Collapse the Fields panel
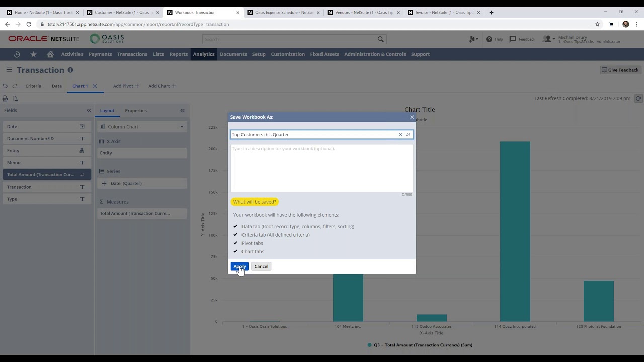Viewport: 644px width, 362px height. pyautogui.click(x=89, y=110)
